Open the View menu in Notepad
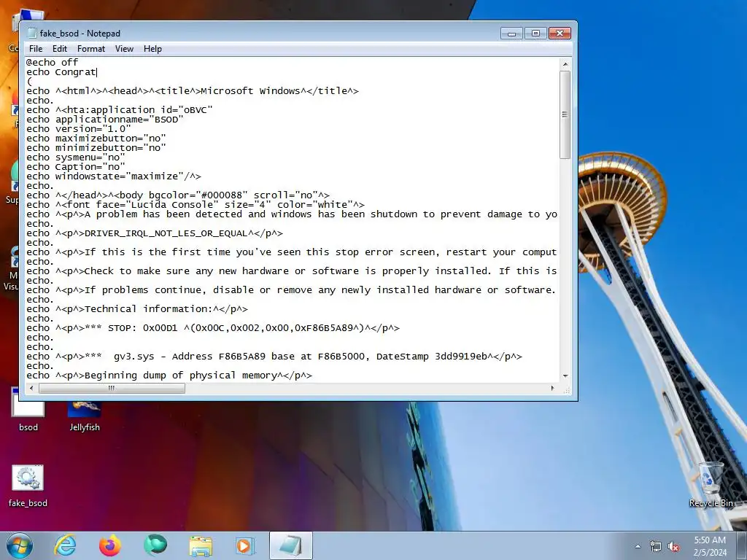Screen dimensions: 747x560 (x=124, y=49)
